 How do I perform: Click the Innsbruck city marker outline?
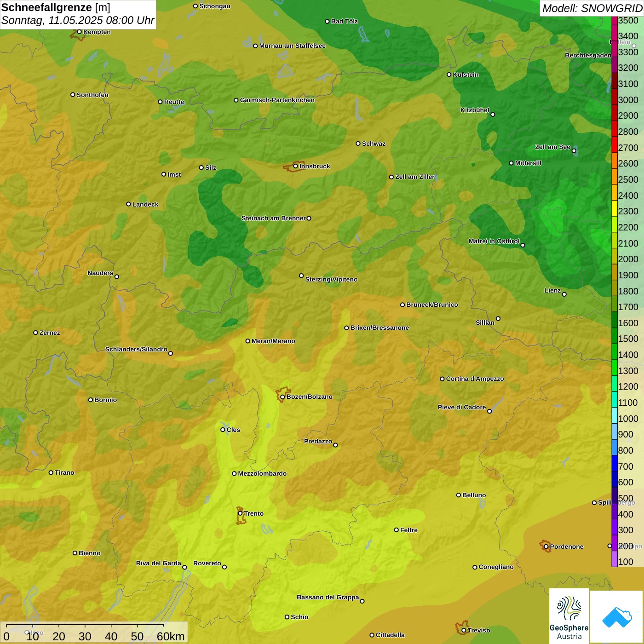293,167
